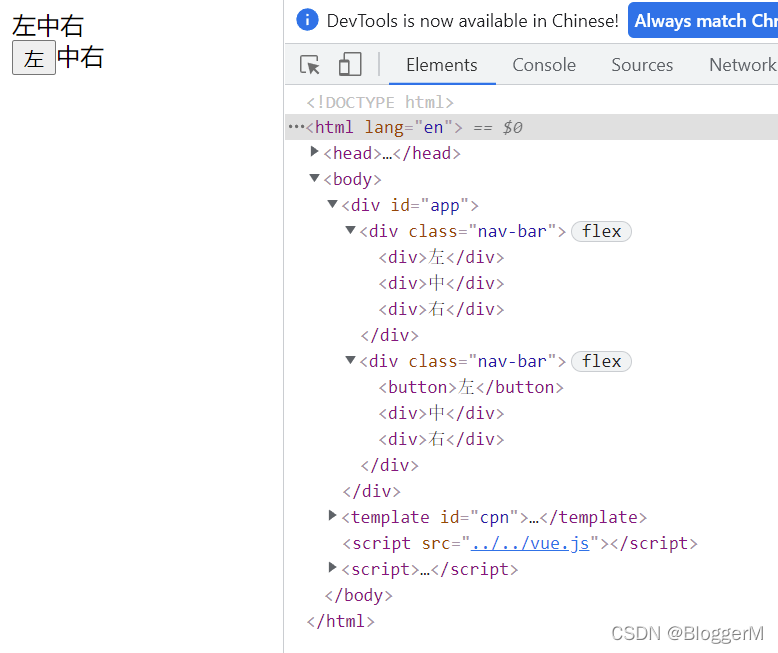Collapse the div id="app" node
This screenshot has height=653, width=778.
(x=332, y=203)
